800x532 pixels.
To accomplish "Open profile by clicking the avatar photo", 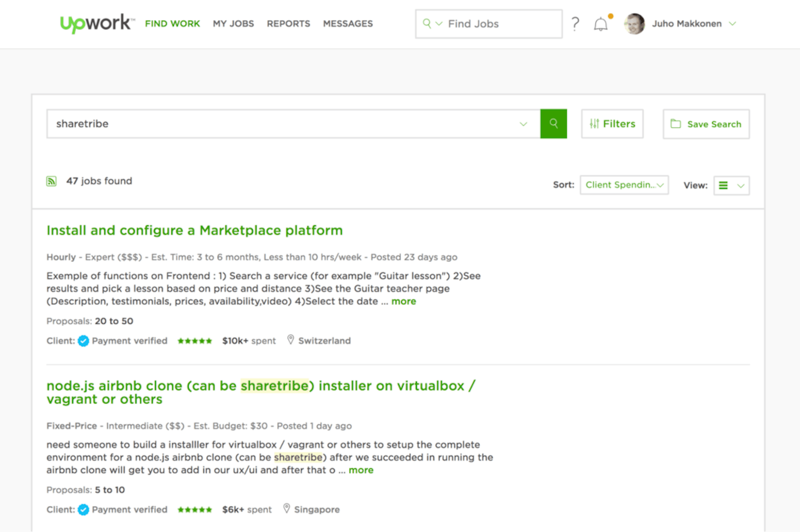I will coord(634,24).
